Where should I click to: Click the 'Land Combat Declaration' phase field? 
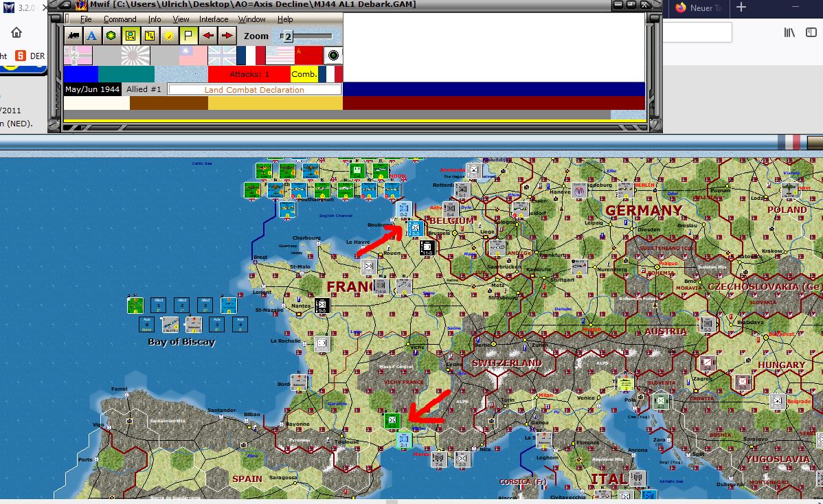(254, 90)
